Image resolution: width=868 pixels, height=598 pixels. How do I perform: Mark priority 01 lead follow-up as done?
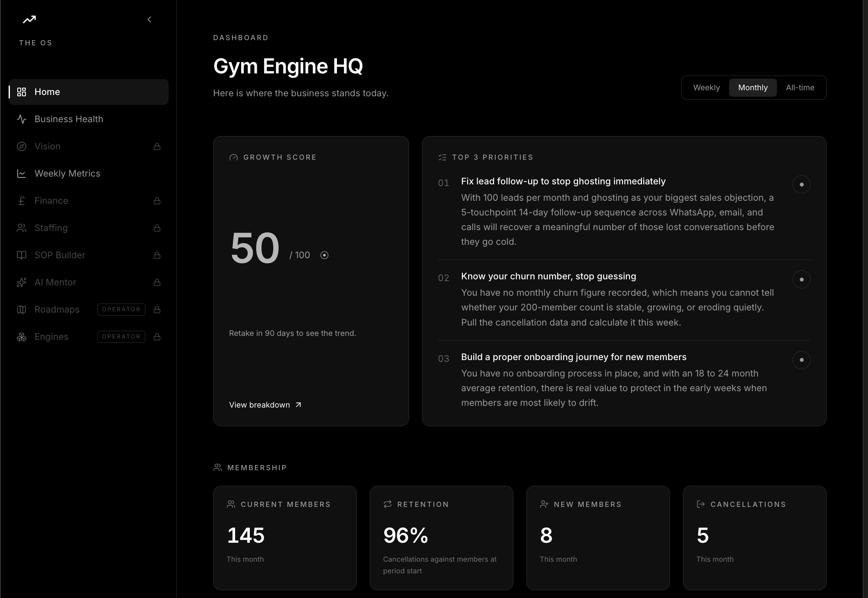801,184
